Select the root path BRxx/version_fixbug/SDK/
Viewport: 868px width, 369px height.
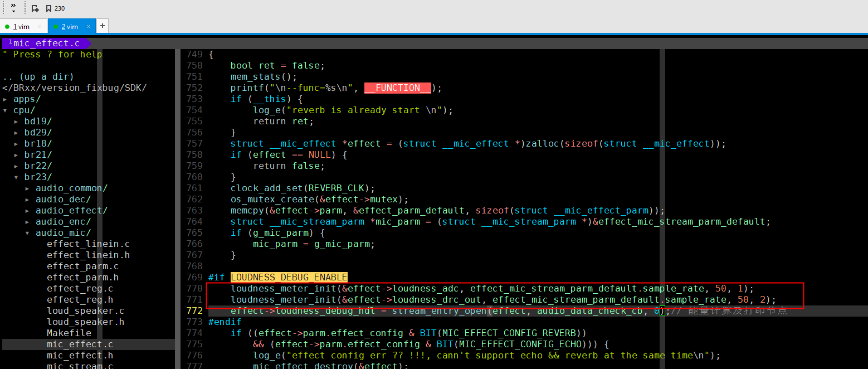pos(75,88)
